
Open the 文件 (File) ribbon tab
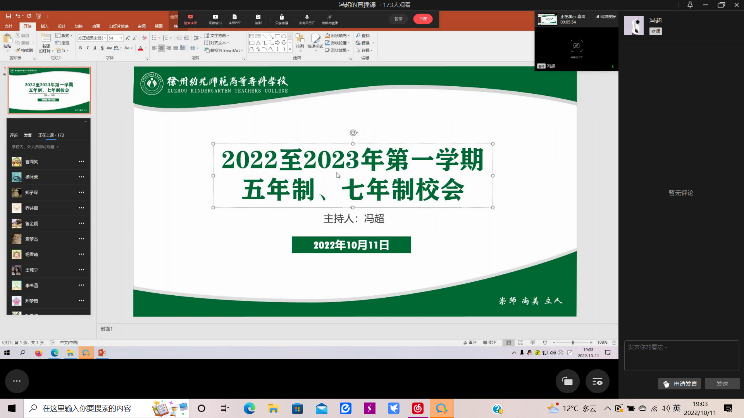(8, 28)
